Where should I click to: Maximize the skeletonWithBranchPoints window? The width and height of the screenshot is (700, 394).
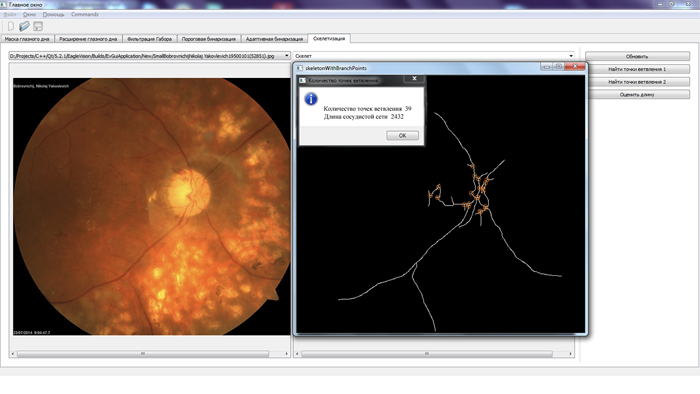[558, 67]
